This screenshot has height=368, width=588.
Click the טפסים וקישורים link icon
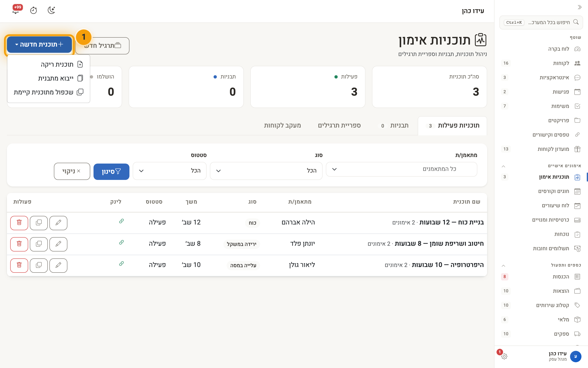click(x=577, y=135)
